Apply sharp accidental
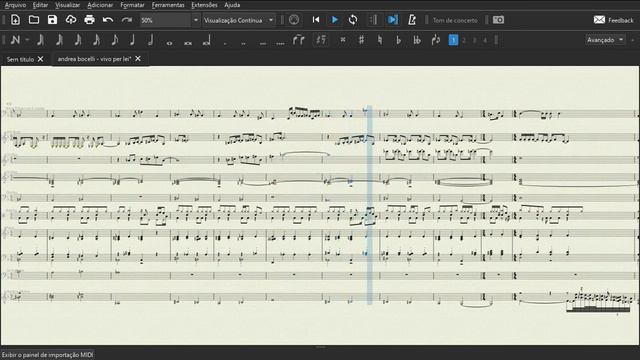Image resolution: width=640 pixels, height=360 pixels. tap(361, 40)
